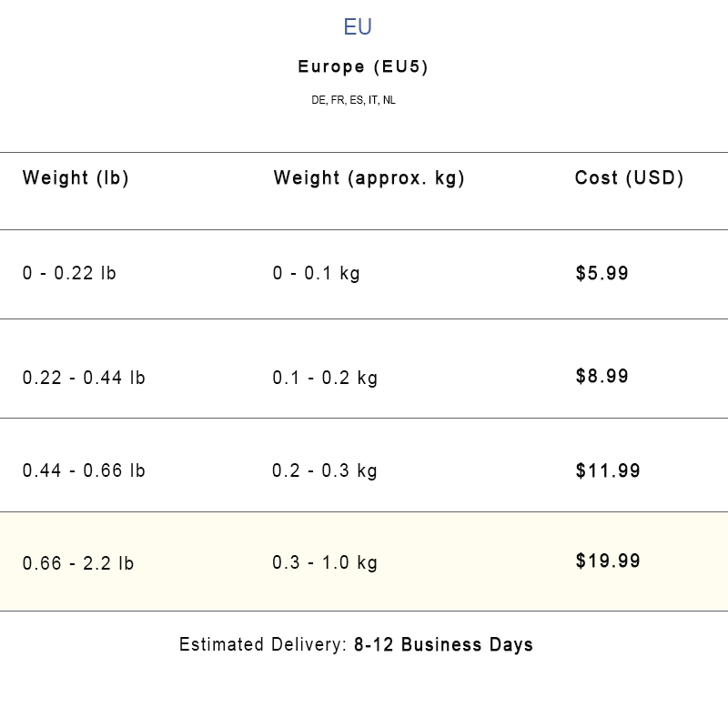Click the $19.99 cost value

[x=608, y=561]
